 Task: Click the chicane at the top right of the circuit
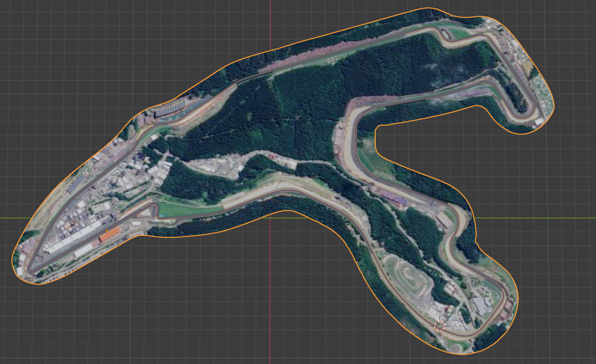(x=444, y=33)
